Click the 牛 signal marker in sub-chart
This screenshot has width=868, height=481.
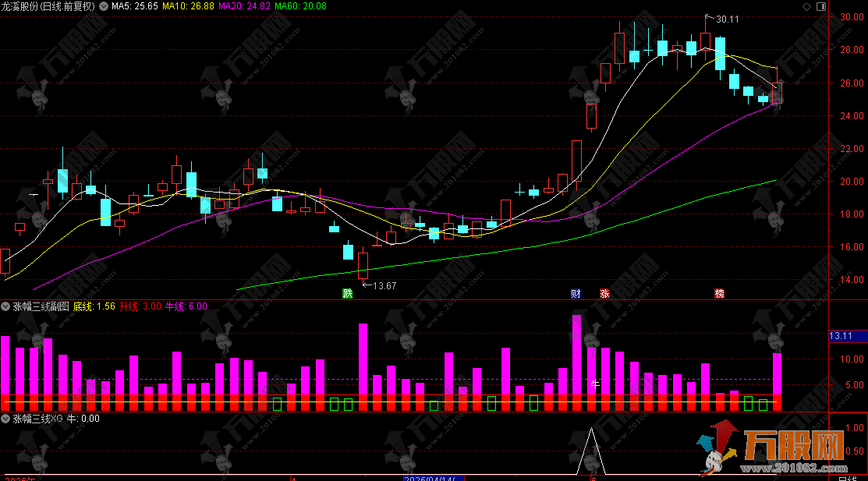[x=595, y=384]
